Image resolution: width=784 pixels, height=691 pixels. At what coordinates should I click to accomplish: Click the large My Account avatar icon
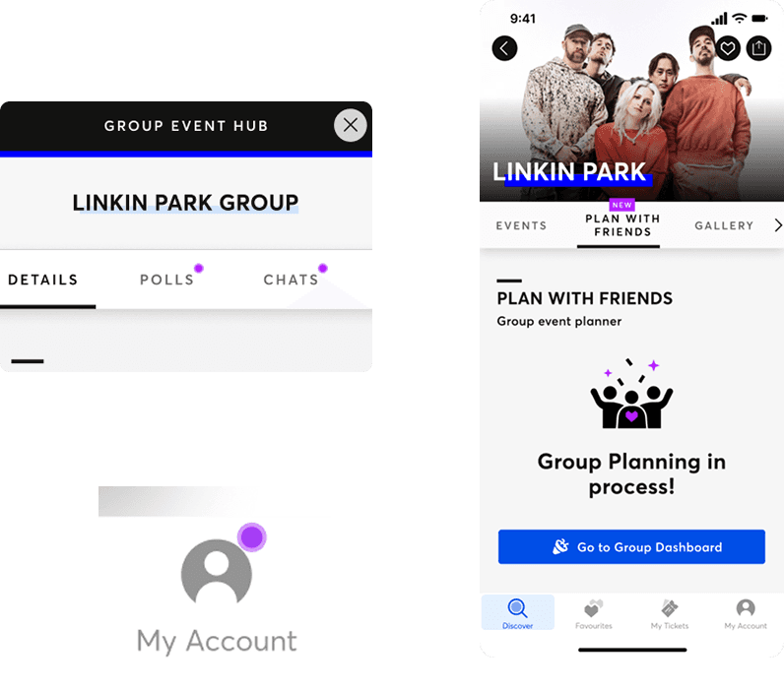(x=216, y=573)
